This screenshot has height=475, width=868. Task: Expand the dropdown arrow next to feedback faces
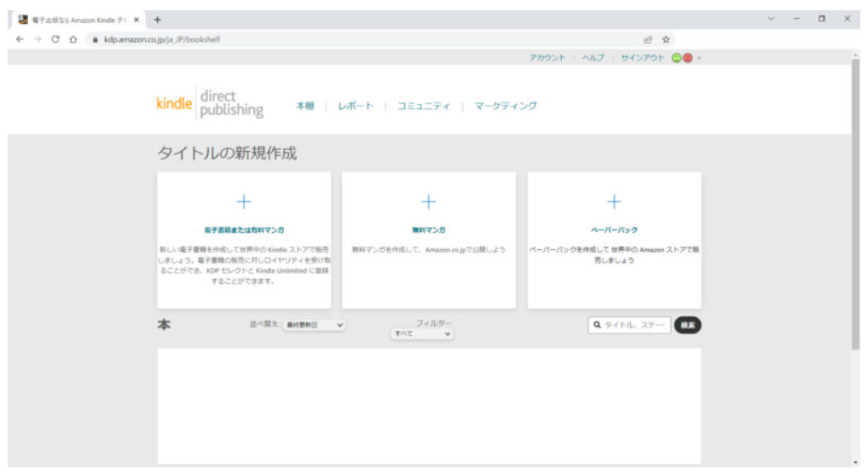(x=699, y=58)
